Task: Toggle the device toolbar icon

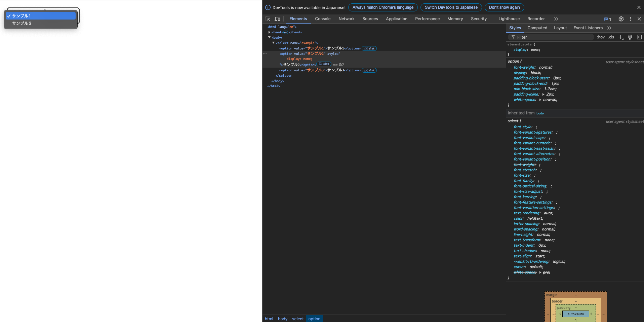Action: (277, 19)
